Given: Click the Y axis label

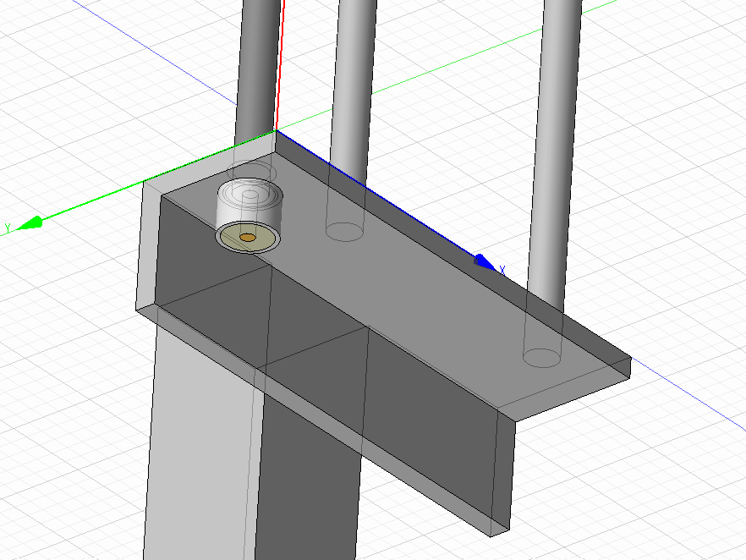Looking at the screenshot, I should (8, 228).
